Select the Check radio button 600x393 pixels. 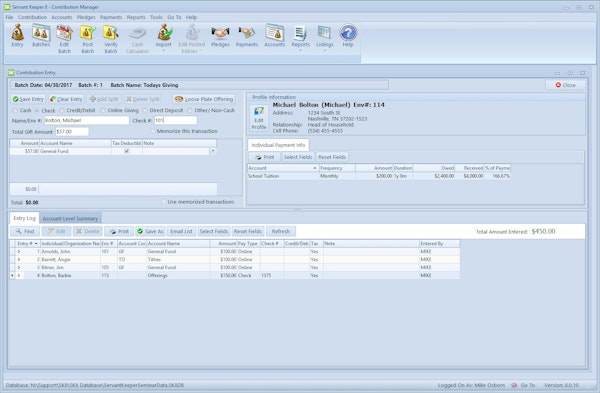click(38, 111)
